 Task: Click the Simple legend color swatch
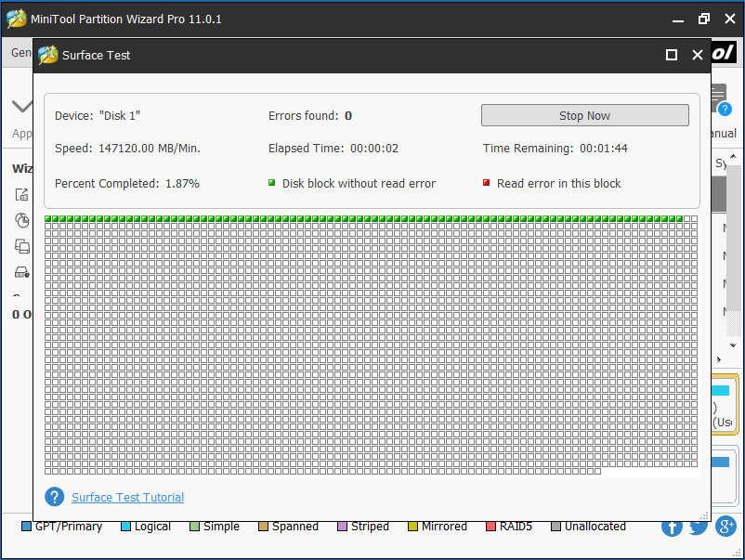point(194,527)
